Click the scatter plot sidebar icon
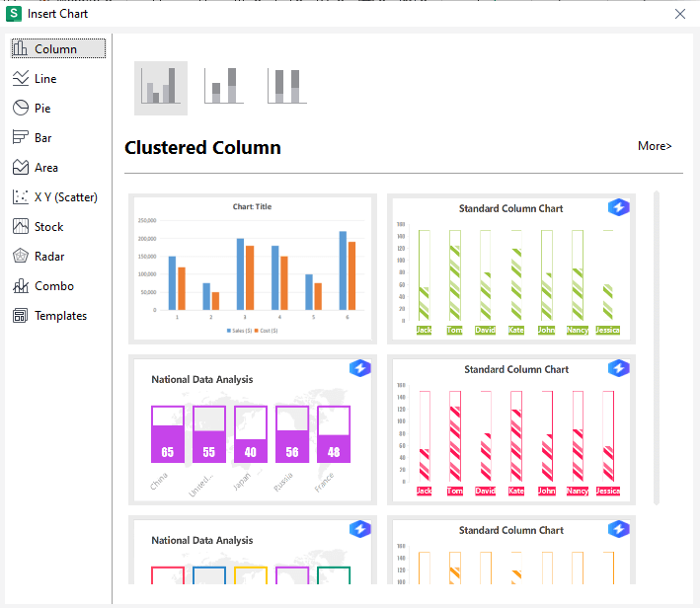The image size is (700, 608). click(x=21, y=196)
